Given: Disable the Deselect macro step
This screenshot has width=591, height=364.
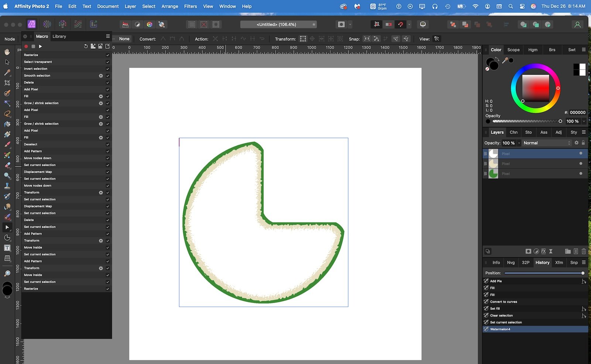Looking at the screenshot, I should pos(107,144).
